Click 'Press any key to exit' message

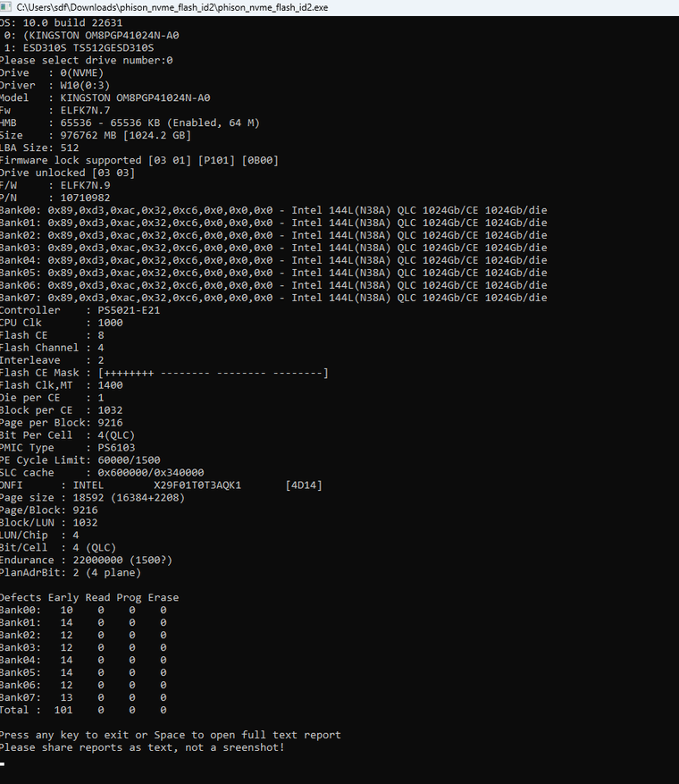(171, 736)
